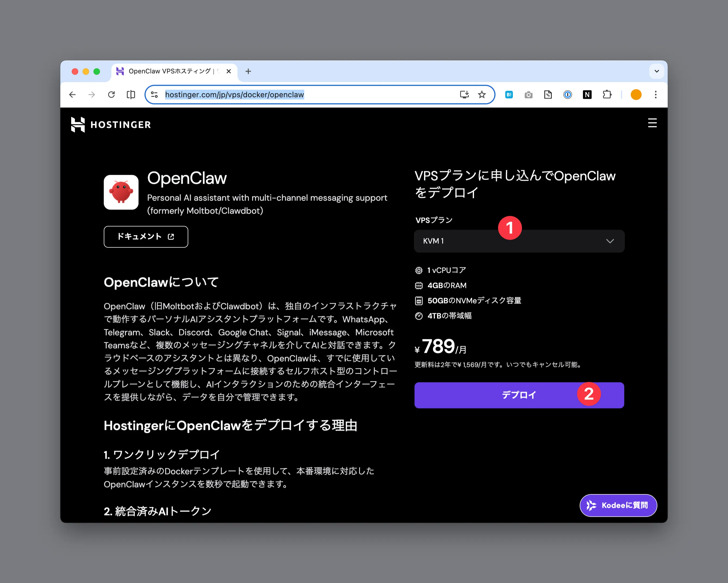Click the Hostinger logo

click(x=111, y=125)
